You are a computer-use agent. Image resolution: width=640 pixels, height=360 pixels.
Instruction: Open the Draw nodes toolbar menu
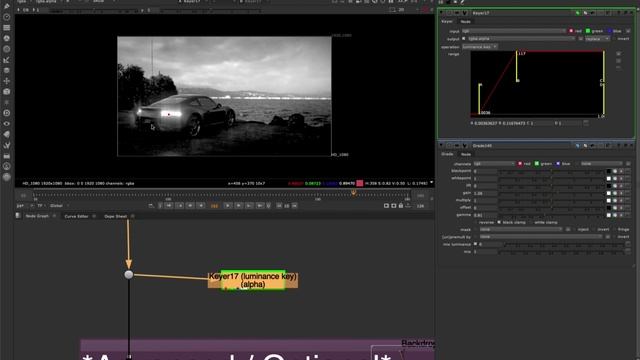tap(7, 7)
